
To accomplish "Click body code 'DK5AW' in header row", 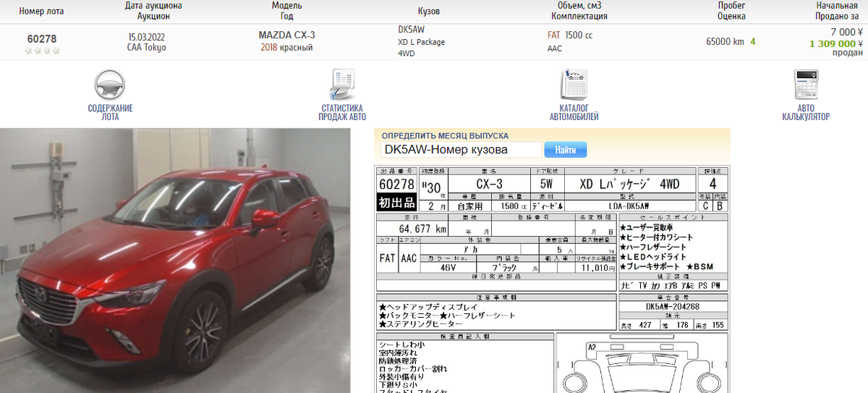I will (x=412, y=30).
